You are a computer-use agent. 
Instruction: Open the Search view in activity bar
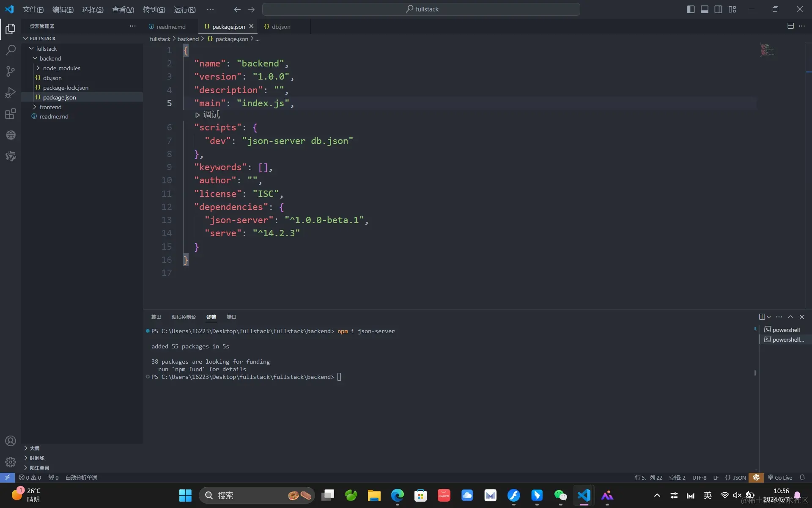11,50
